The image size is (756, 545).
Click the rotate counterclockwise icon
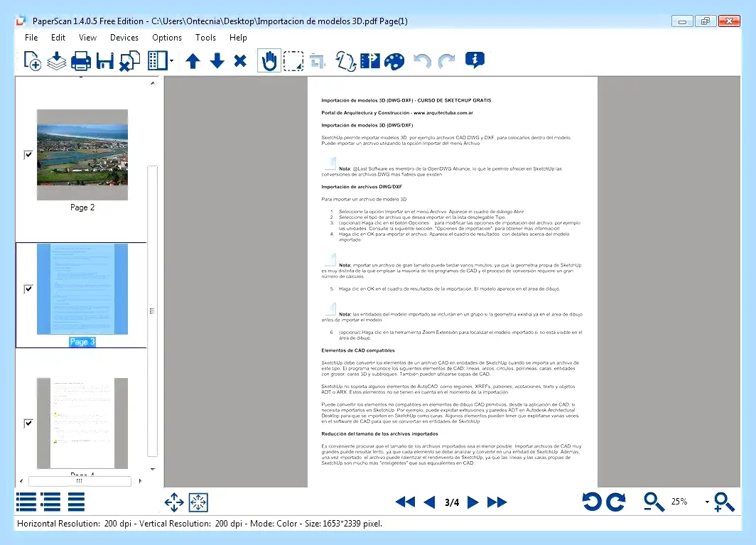click(592, 502)
